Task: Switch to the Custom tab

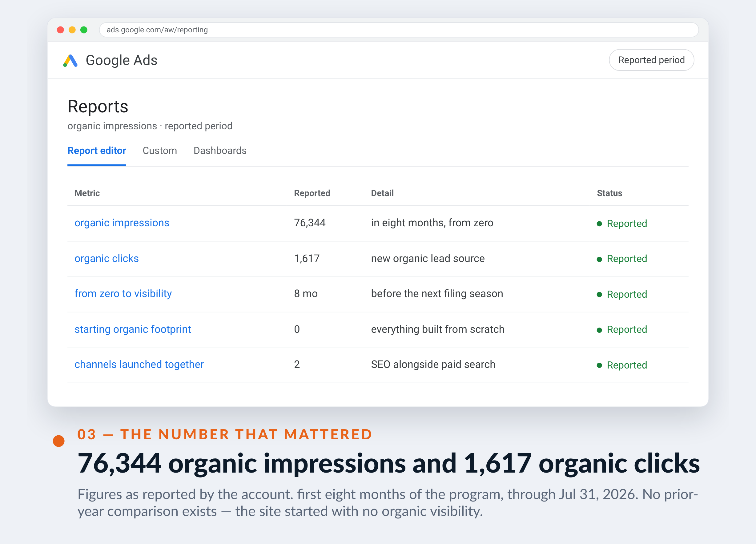Action: (160, 151)
